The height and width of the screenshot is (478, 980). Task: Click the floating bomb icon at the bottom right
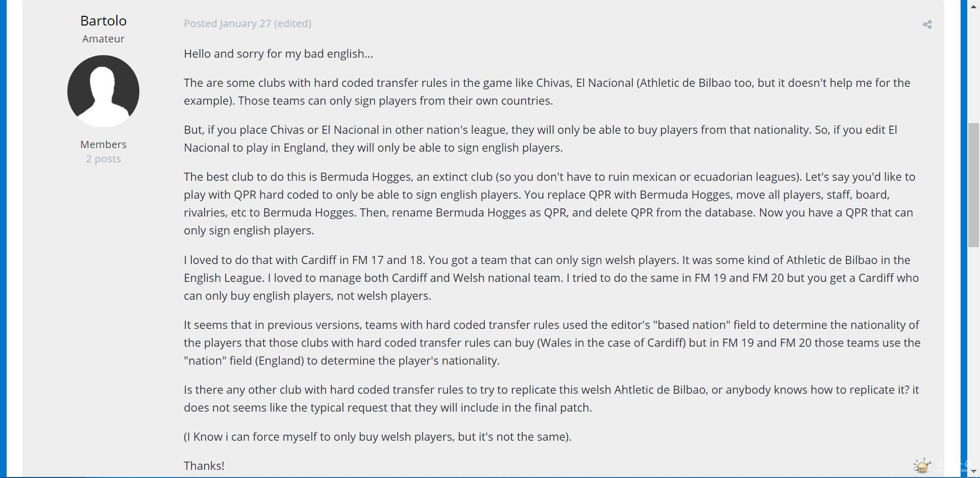click(x=922, y=466)
